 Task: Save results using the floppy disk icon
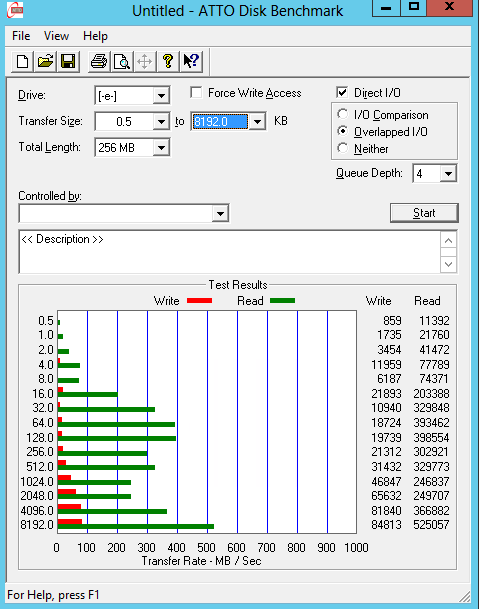coord(68,61)
